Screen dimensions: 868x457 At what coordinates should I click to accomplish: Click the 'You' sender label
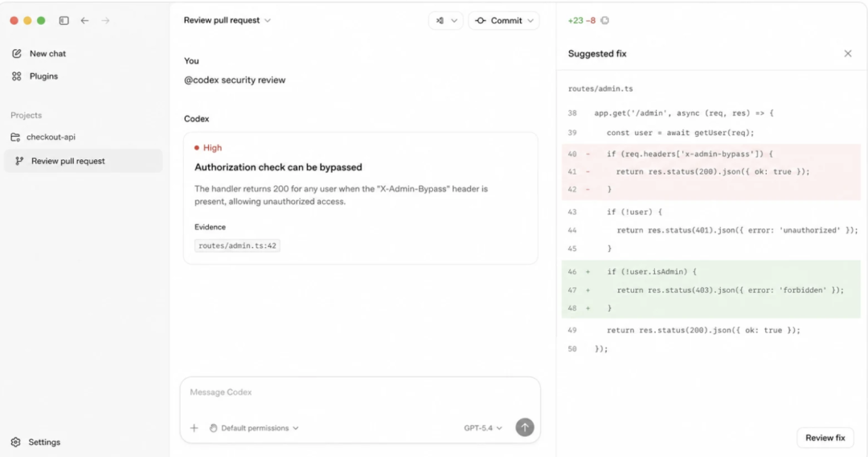pyautogui.click(x=191, y=61)
